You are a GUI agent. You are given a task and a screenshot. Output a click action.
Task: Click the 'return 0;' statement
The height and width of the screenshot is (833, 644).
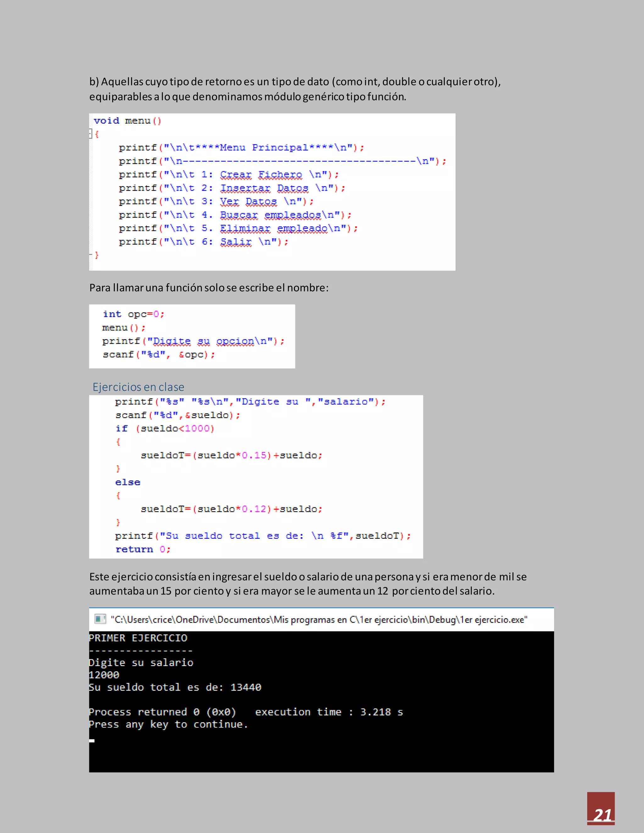pos(143,549)
